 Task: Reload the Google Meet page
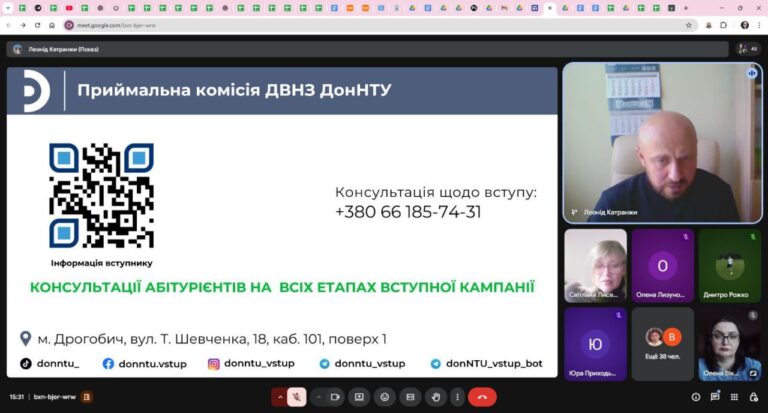[x=37, y=25]
